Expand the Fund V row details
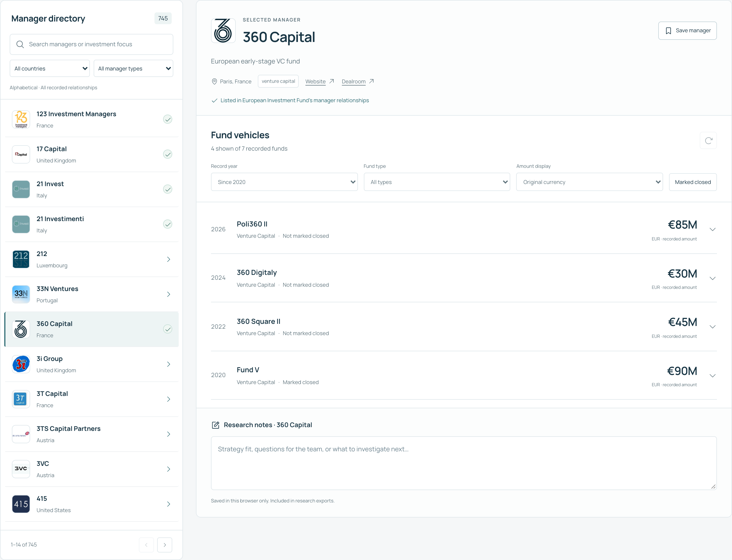The width and height of the screenshot is (732, 560). (712, 376)
